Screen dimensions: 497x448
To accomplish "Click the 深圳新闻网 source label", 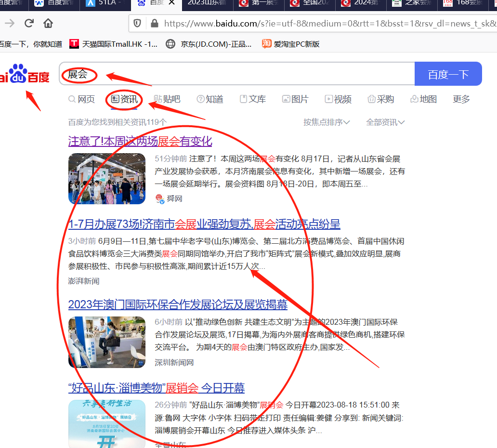I will click(174, 363).
